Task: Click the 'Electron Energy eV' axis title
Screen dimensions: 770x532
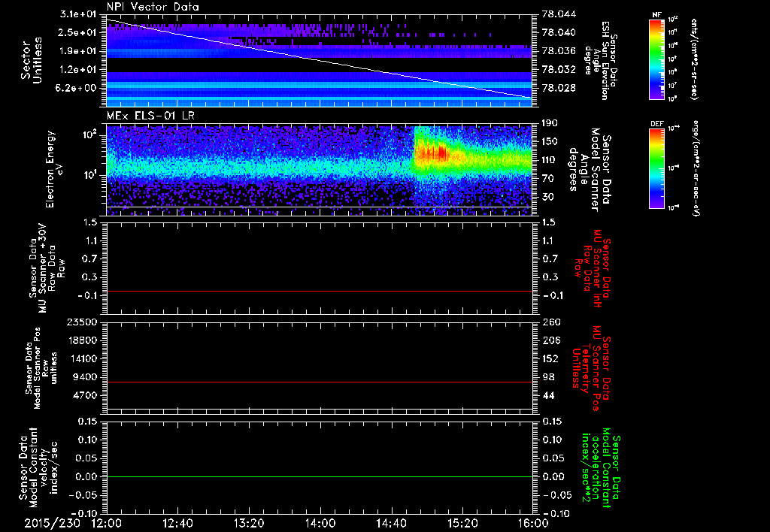Action: (55, 169)
